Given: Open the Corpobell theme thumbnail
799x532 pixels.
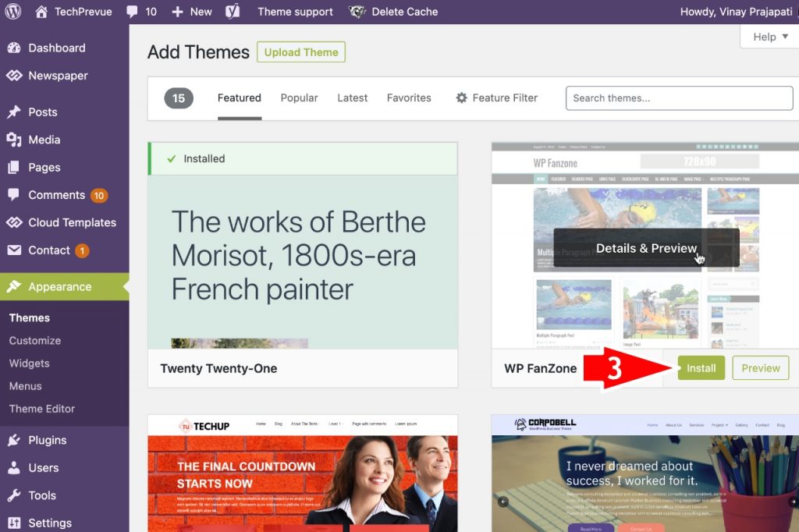Looking at the screenshot, I should [645, 473].
